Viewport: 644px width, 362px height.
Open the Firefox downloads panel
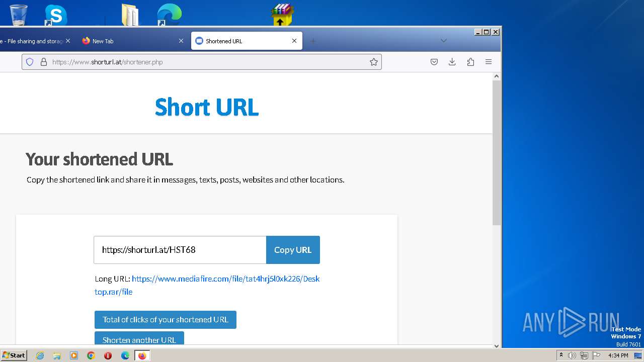452,62
